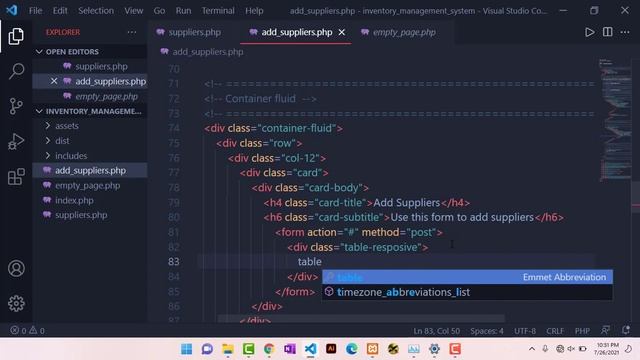Click the Ln 83, Col 50 status item
The image size is (640, 360).
pyautogui.click(x=436, y=331)
